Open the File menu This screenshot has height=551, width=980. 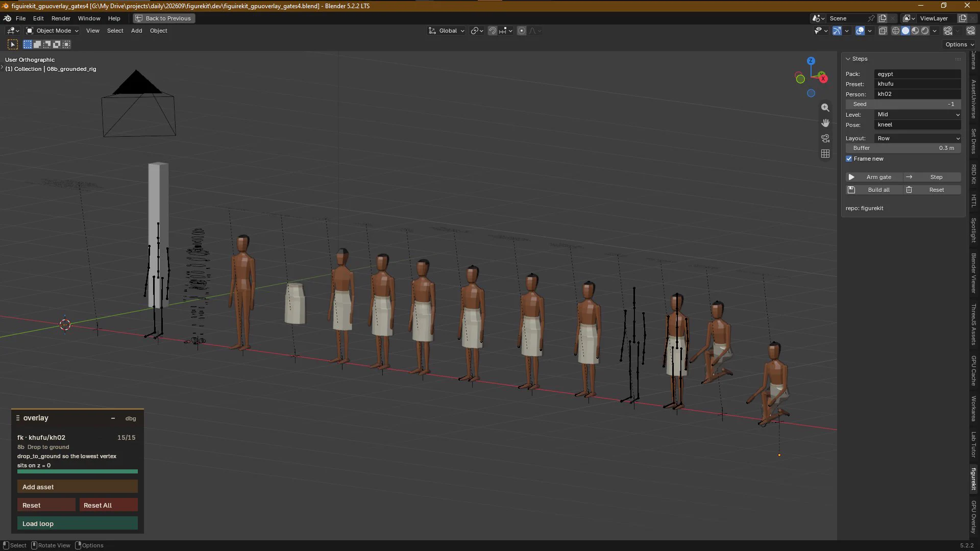(x=20, y=18)
